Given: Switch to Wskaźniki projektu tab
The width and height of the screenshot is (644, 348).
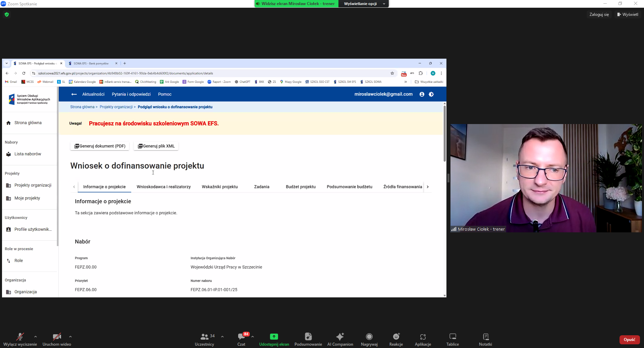Looking at the screenshot, I should click(x=220, y=187).
